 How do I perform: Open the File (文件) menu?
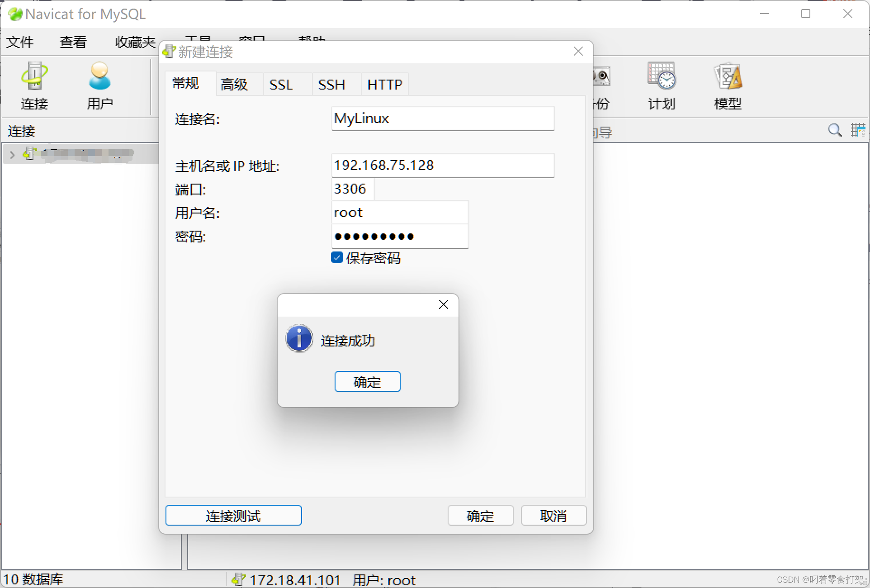pos(20,42)
